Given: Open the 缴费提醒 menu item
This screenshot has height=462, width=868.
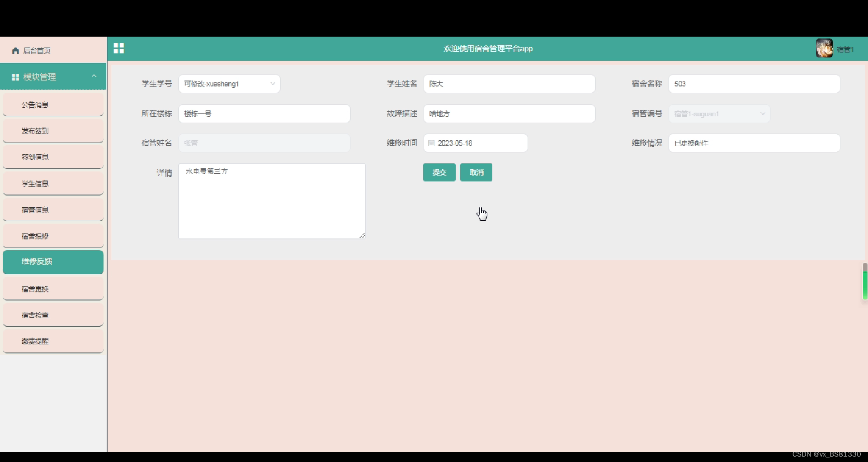Looking at the screenshot, I should point(53,341).
